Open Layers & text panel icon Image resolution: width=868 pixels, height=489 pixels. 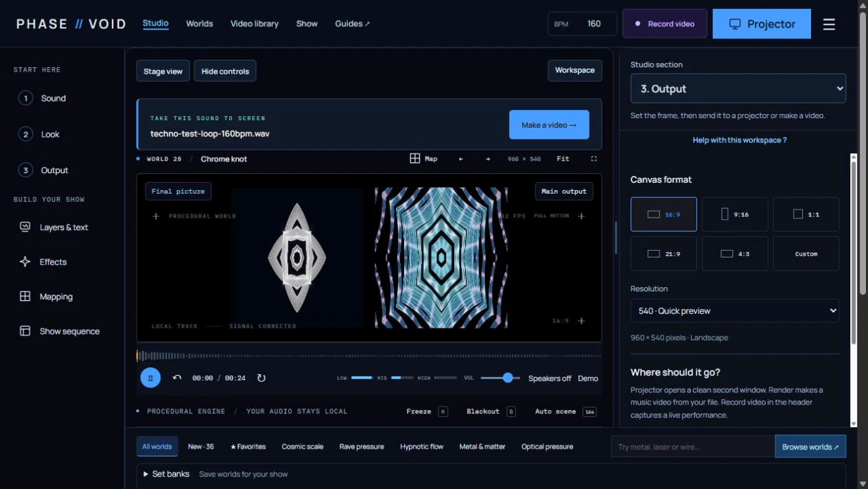tap(25, 227)
